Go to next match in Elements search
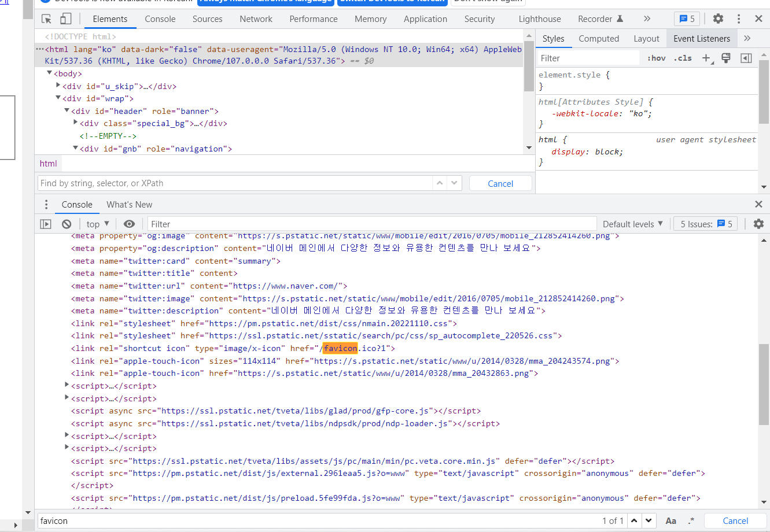Screen dimensions: 770x532 click(x=454, y=183)
